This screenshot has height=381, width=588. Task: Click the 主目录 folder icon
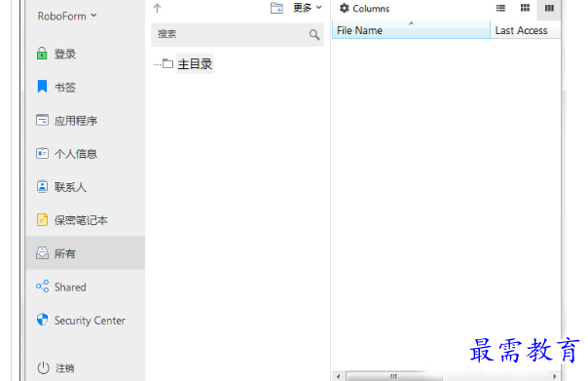(167, 63)
